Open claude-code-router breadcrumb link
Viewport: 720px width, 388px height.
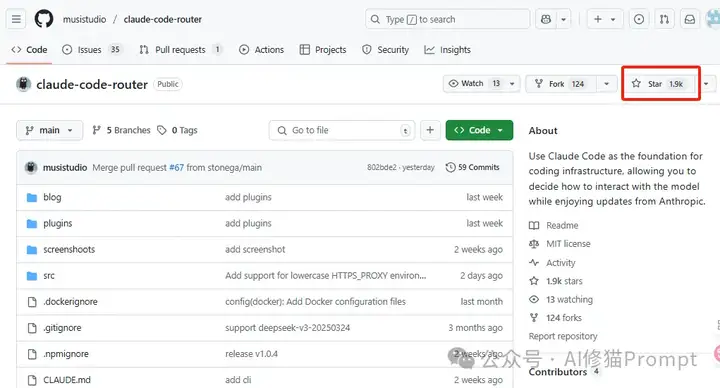coord(163,19)
